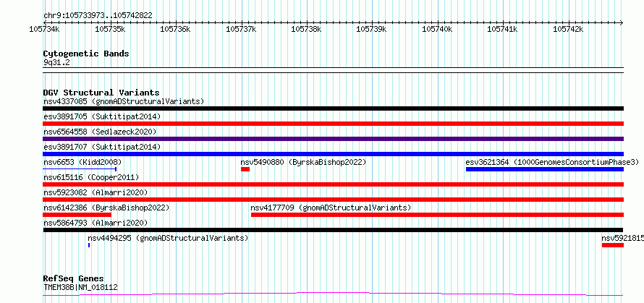Select the 9q31.2 cytogenetic band label
The width and height of the screenshot is (644, 303).
coord(55,62)
